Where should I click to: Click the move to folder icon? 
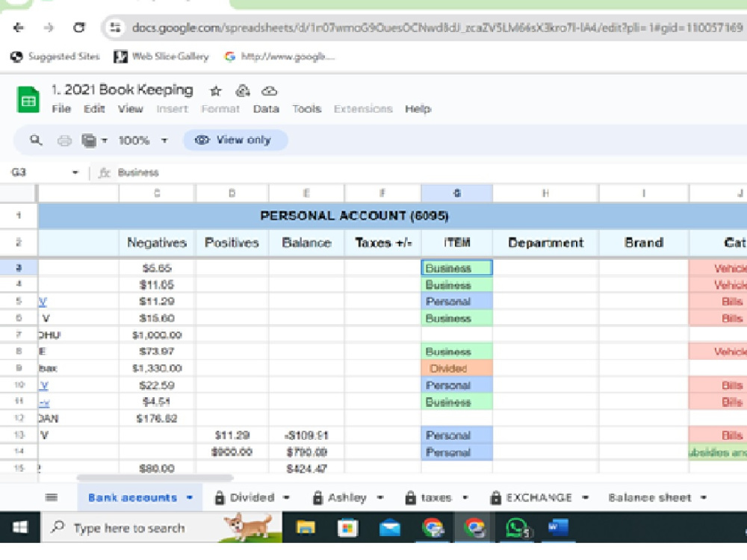pyautogui.click(x=243, y=90)
